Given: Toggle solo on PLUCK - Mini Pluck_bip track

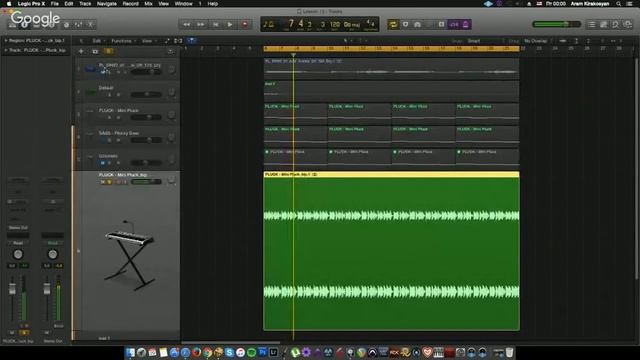Looking at the screenshot, I should point(110,182).
